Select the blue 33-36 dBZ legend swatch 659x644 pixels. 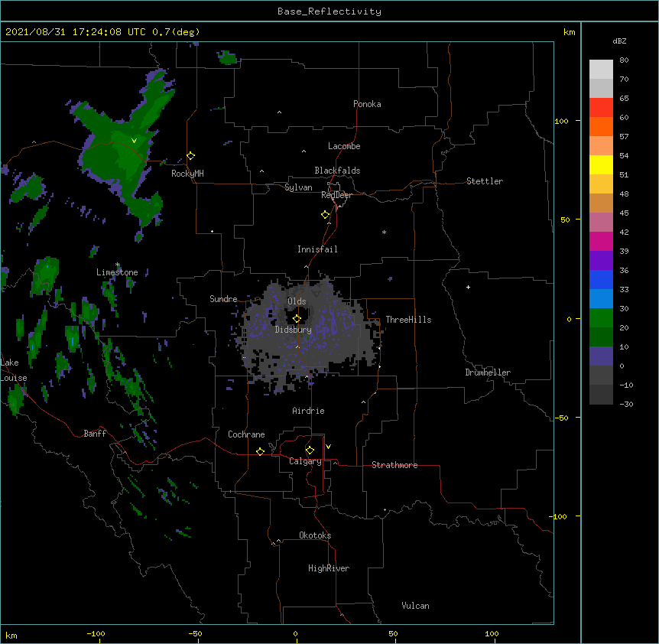(601, 279)
